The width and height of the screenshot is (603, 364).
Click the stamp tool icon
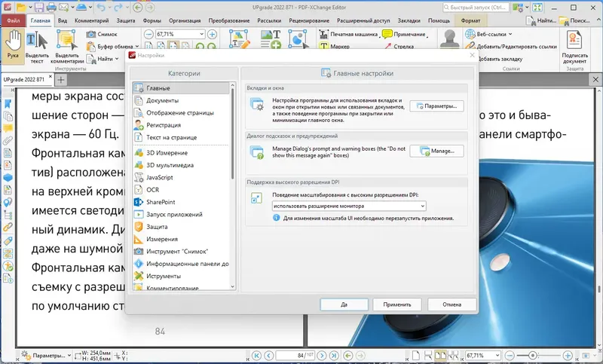(449, 38)
